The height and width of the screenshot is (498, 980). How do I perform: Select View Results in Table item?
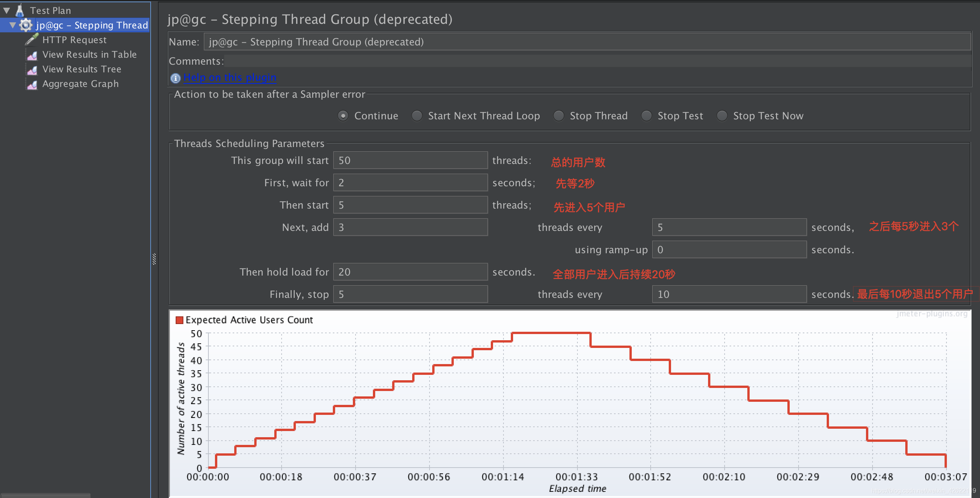(x=89, y=54)
